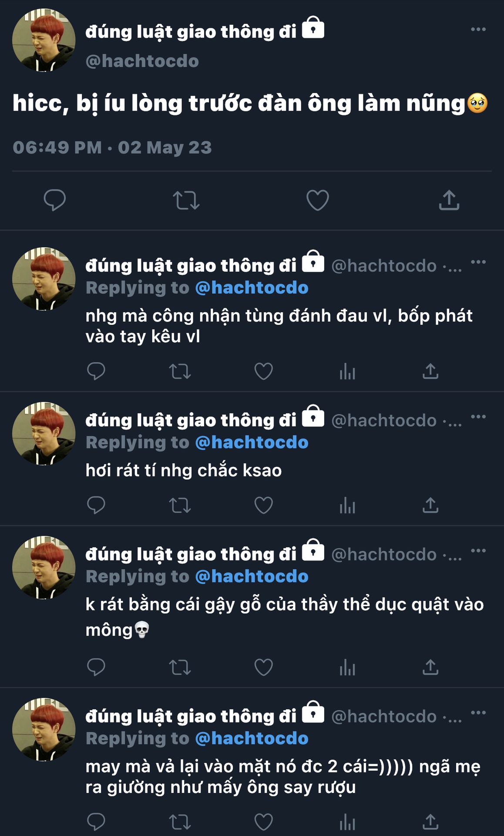The image size is (504, 836).
Task: Share the reply 'nhg mà công nhận tùng'
Action: click(x=430, y=371)
